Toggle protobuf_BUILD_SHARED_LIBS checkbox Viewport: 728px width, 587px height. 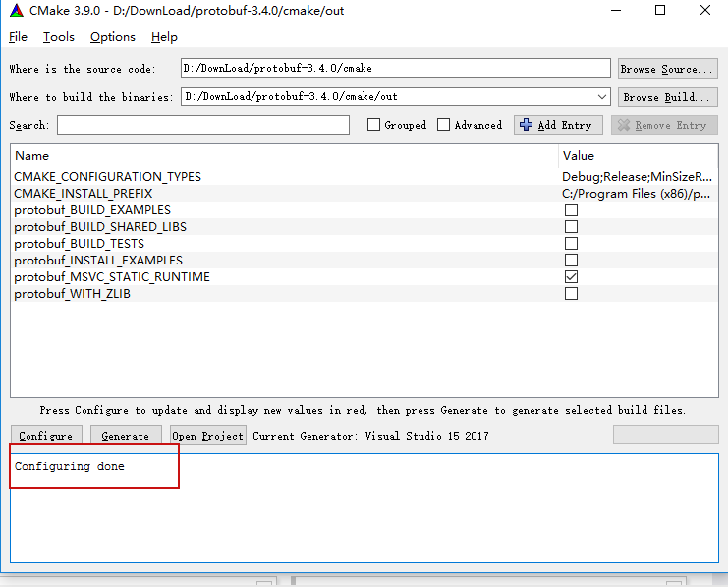[x=571, y=227]
